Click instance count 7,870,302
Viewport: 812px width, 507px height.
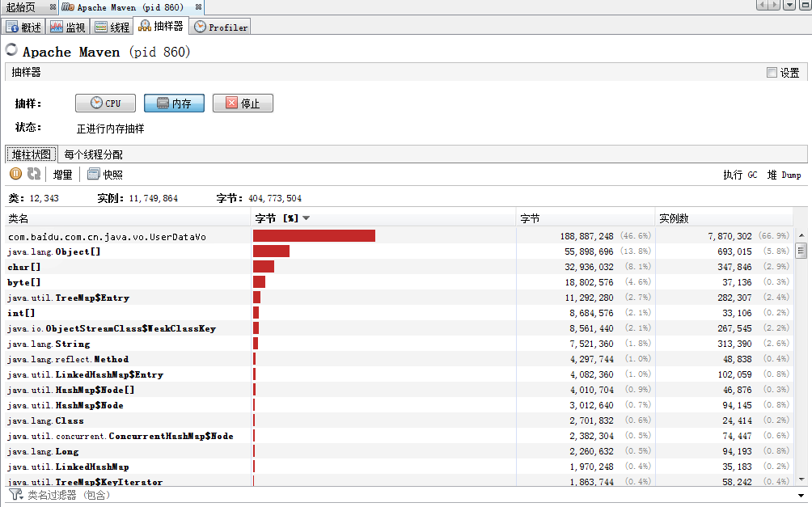[730, 236]
